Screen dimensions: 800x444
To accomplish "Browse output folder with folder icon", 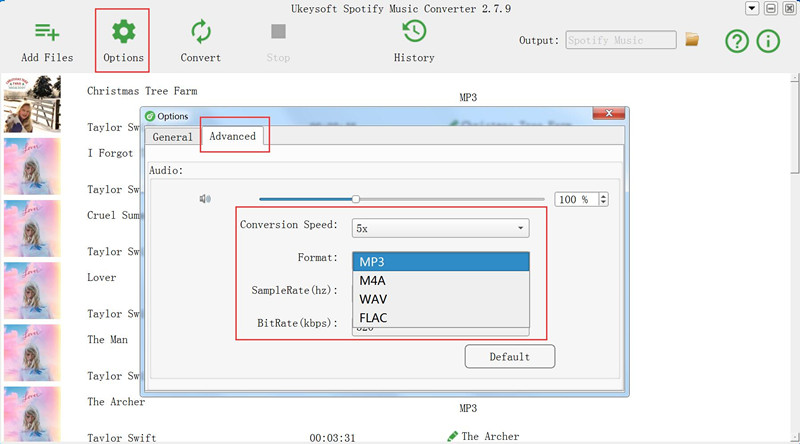I will point(692,39).
